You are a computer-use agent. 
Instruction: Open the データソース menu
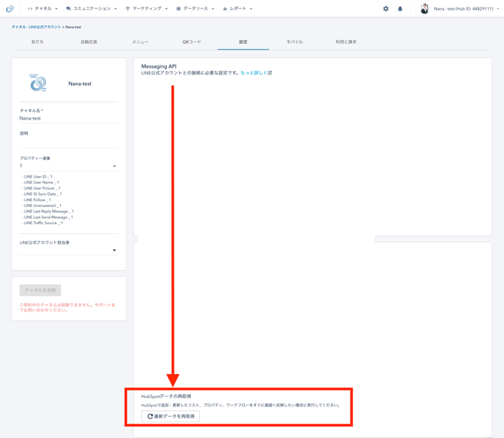pos(196,9)
